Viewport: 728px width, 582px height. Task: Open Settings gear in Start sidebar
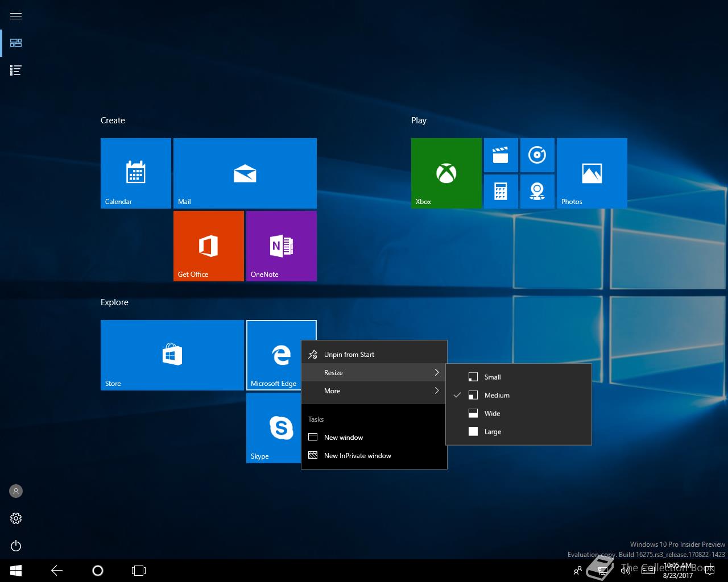tap(16, 518)
